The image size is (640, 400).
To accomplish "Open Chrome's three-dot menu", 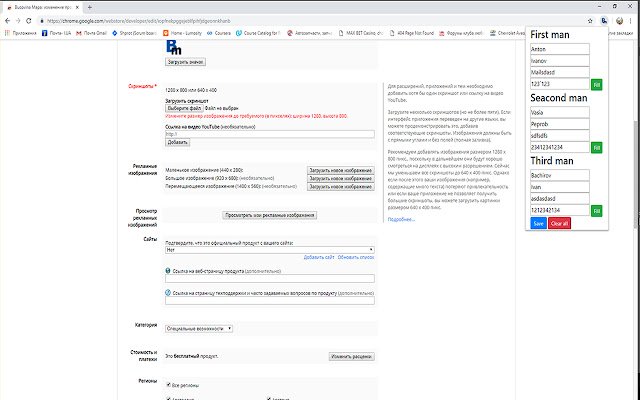I will [x=631, y=21].
